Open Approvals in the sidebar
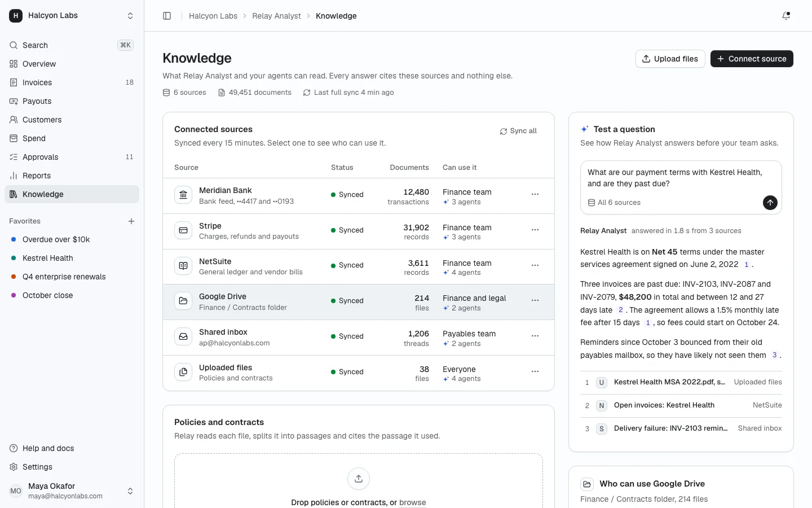Image resolution: width=812 pixels, height=508 pixels. tap(72, 157)
